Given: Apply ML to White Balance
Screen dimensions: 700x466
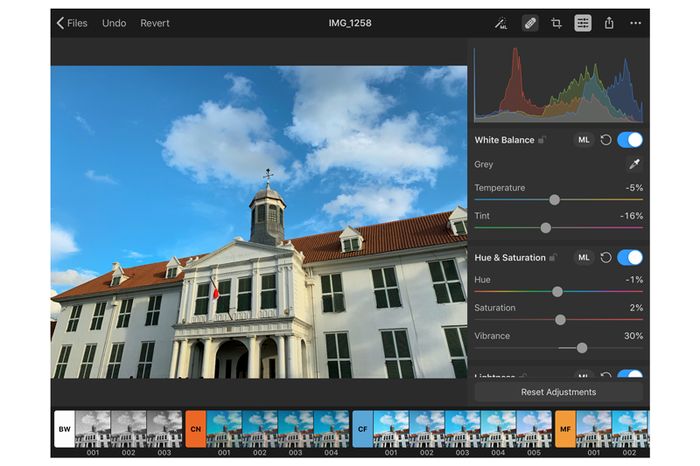Looking at the screenshot, I should 583,140.
